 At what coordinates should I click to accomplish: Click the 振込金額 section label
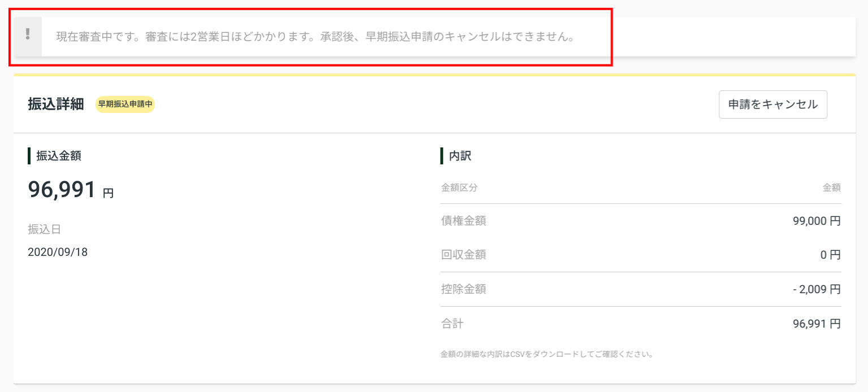point(59,156)
